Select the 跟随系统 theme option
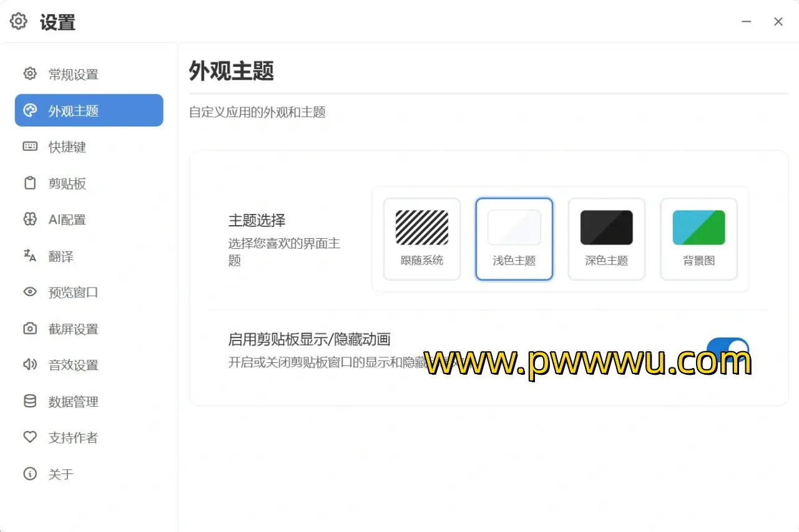799x532 pixels. pyautogui.click(x=422, y=239)
